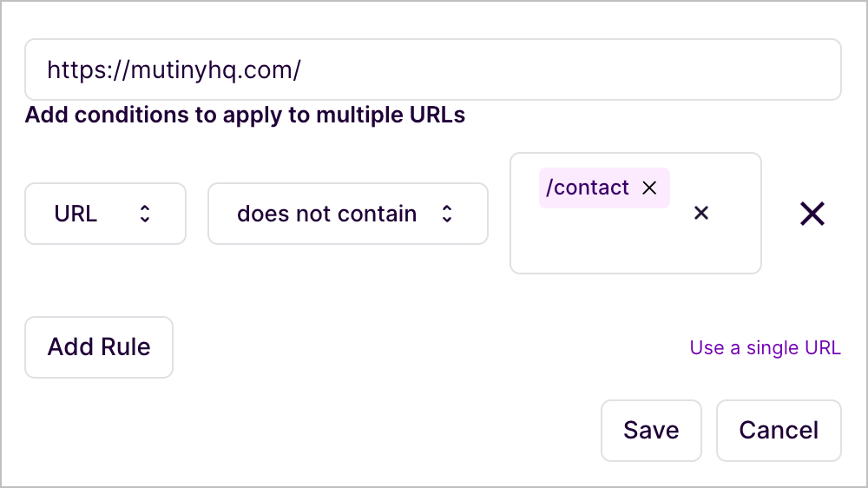Screen dimensions: 868x488
Task: Cancel the URL condition changes
Action: pyautogui.click(x=779, y=430)
